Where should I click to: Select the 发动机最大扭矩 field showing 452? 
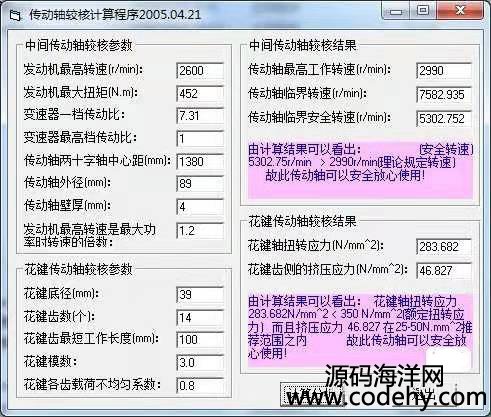pos(200,93)
